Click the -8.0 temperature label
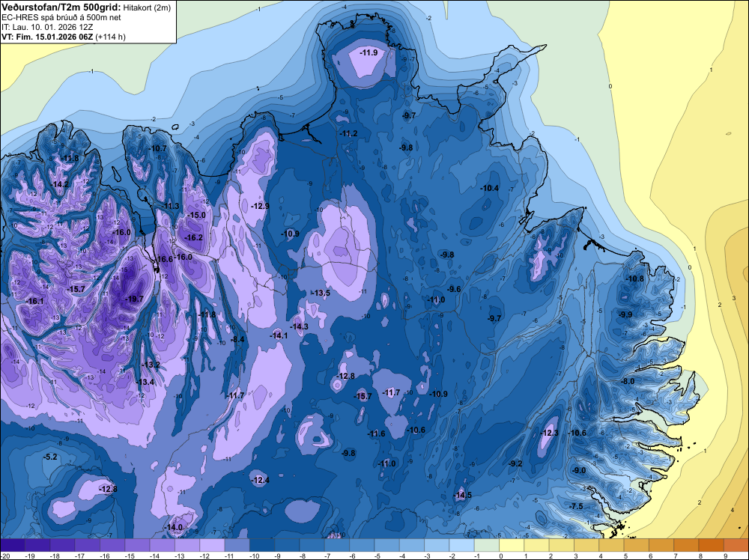This screenshot has height=560, width=749. point(628,382)
